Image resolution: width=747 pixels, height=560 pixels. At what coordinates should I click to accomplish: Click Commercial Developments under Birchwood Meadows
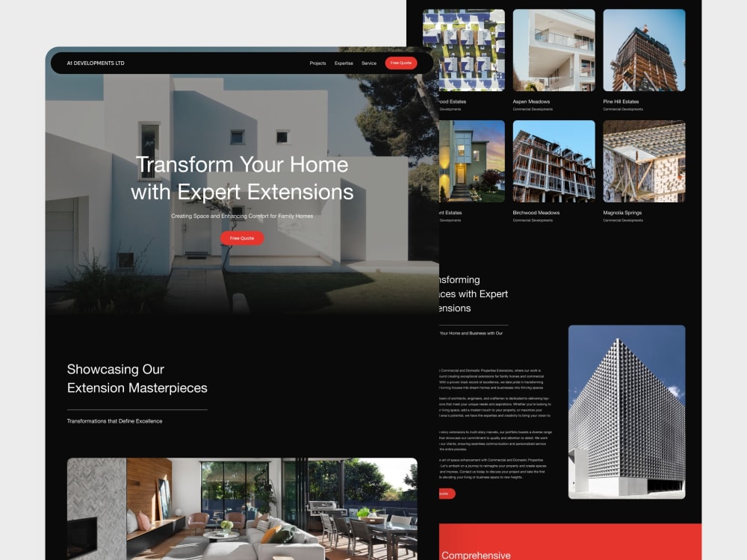pos(533,220)
